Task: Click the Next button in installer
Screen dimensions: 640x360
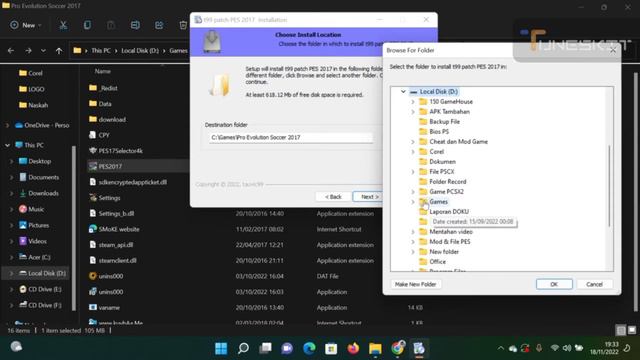Action: coord(368,197)
